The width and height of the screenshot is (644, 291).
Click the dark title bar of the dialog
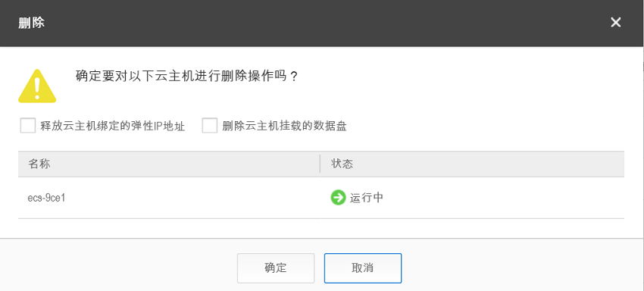click(321, 23)
